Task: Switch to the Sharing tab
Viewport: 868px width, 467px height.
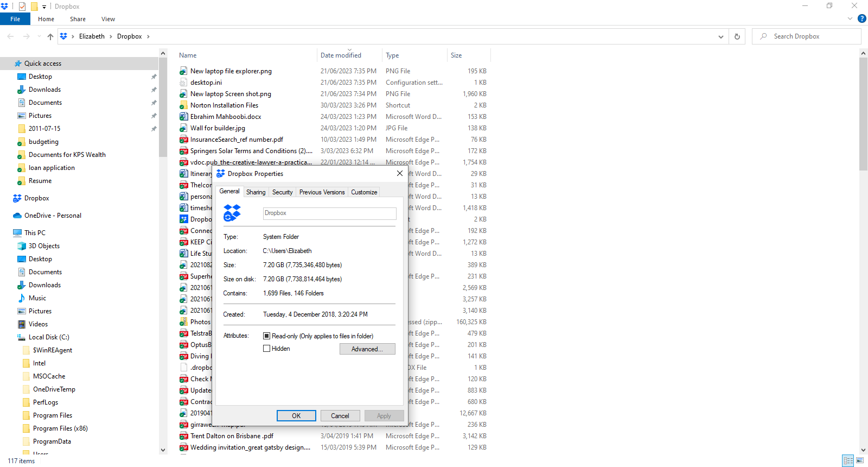Action: click(256, 192)
